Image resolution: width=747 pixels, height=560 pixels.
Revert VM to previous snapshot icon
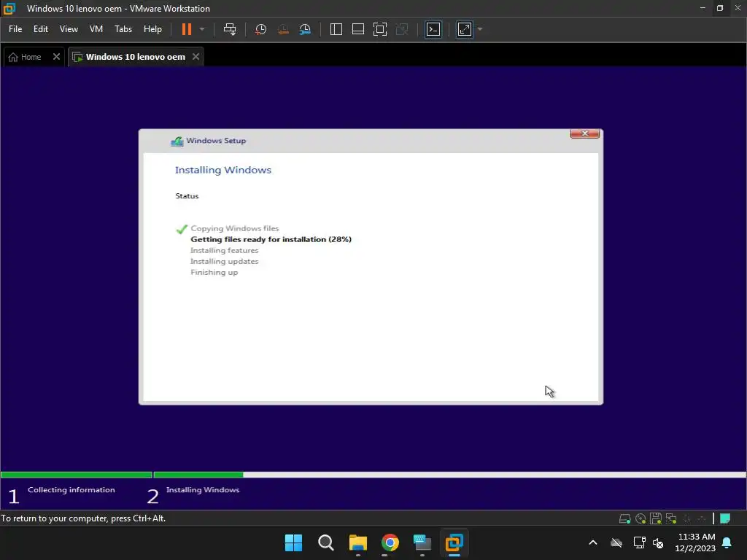[x=283, y=29]
